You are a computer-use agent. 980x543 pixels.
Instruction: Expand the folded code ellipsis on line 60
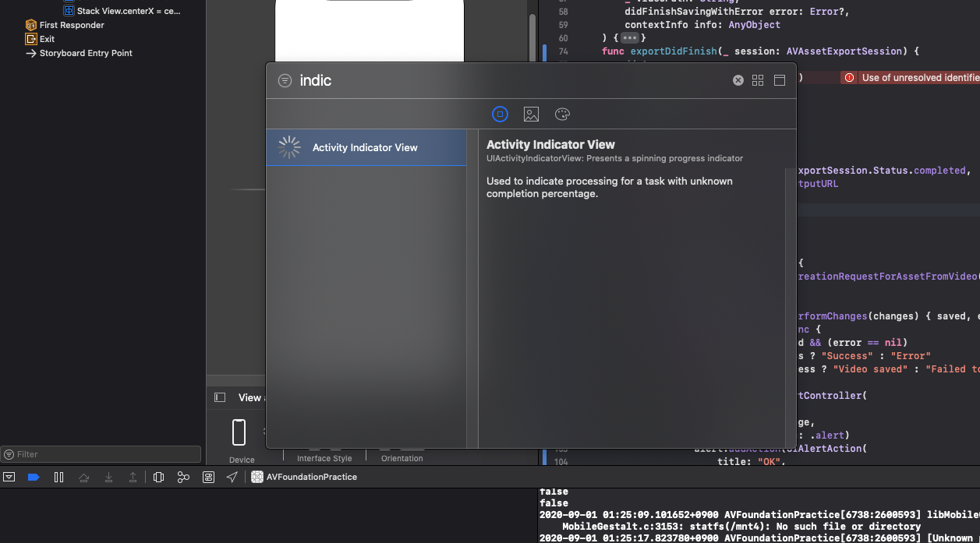(630, 38)
